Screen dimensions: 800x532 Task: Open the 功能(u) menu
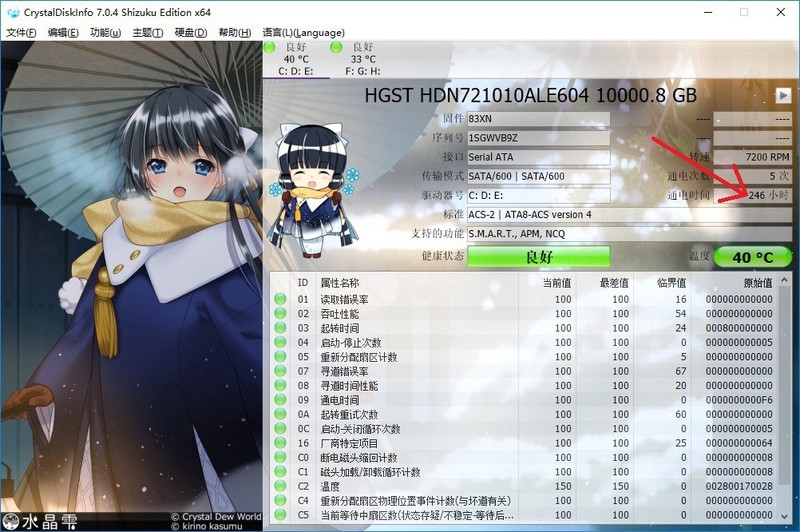pos(106,33)
